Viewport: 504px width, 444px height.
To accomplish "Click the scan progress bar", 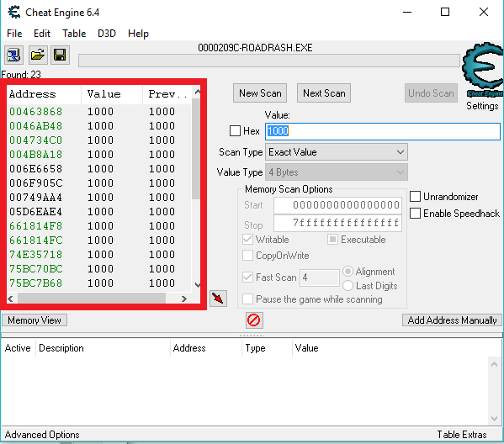I will (269, 61).
